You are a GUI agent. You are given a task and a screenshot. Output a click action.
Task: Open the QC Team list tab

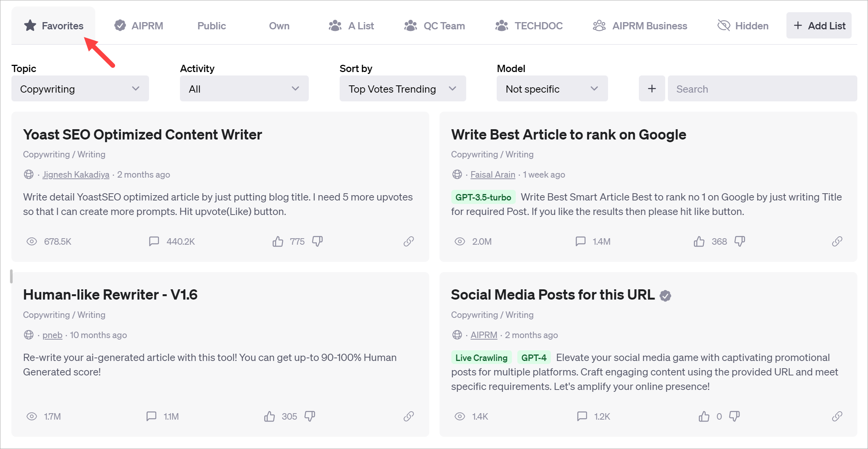(x=435, y=26)
